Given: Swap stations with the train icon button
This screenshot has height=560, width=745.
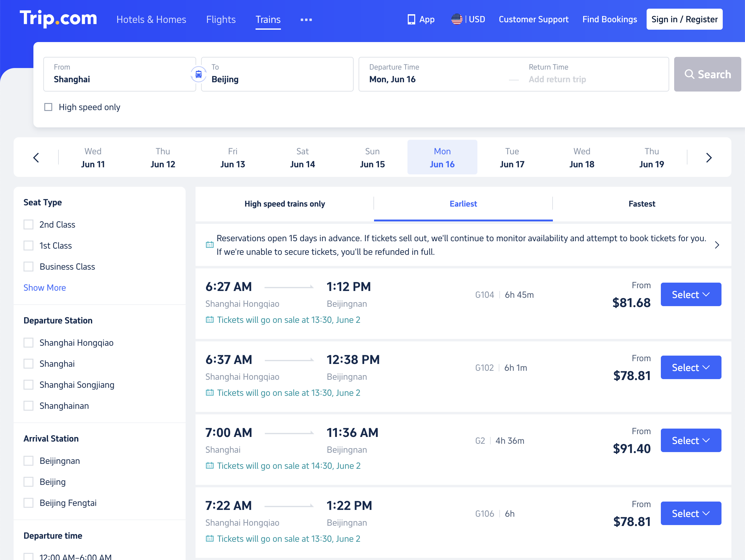Looking at the screenshot, I should point(198,74).
